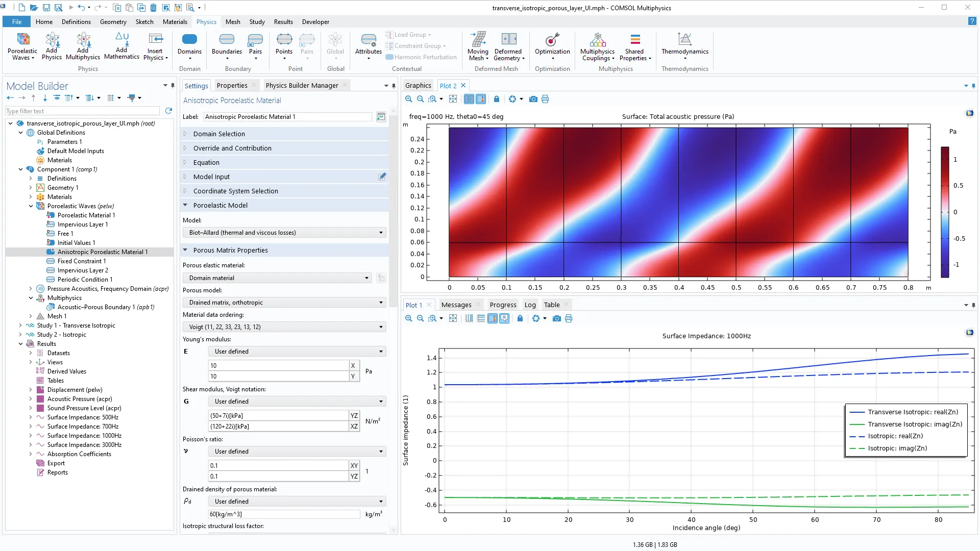Toggle legend display in Plot 1 toolbar

point(504,318)
